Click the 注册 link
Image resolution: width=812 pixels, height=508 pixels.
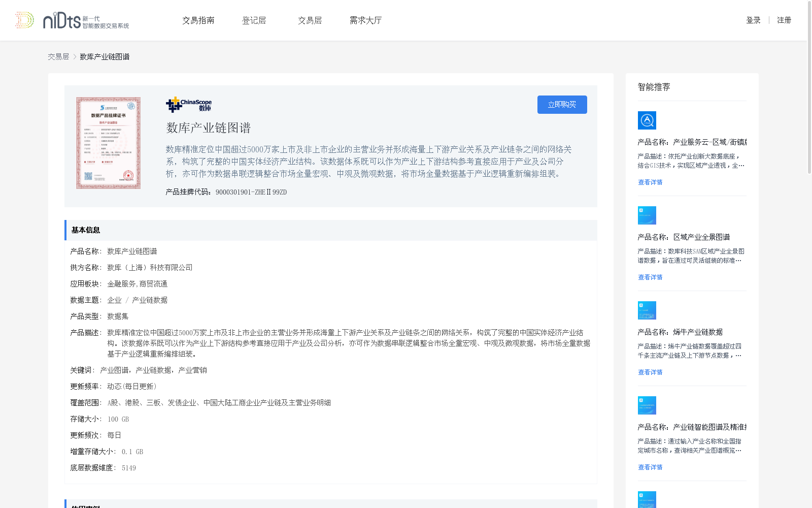(x=784, y=20)
